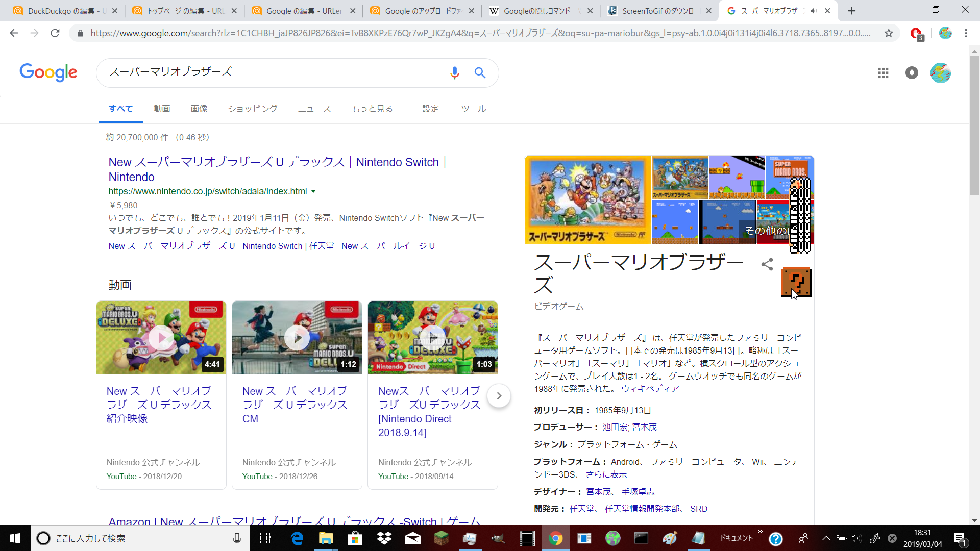980x551 pixels.
Task: Expand nintendo.co.jp result URL dropdown
Action: [313, 191]
